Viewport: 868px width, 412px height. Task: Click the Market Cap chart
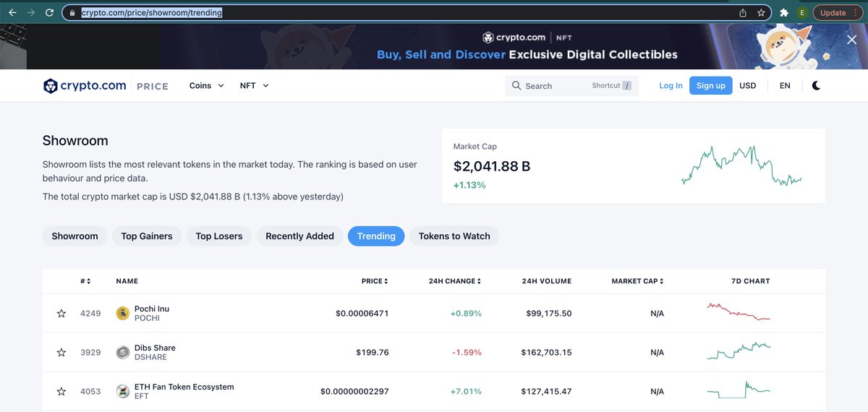click(741, 166)
